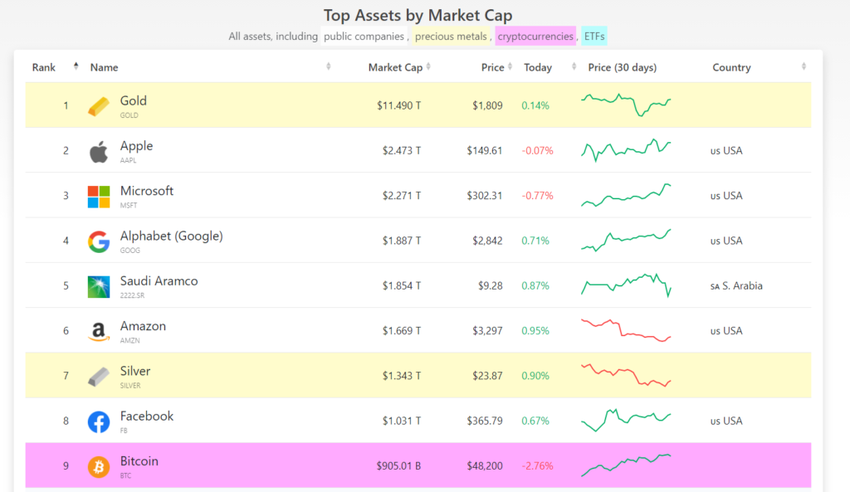Open the Alphabet (Google) name link
Viewport: 850px width, 492px height.
click(x=171, y=236)
